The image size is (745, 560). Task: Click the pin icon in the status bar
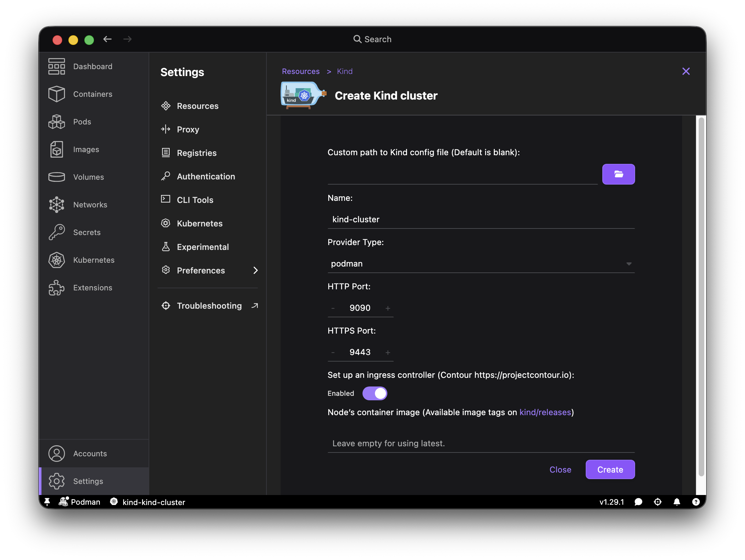tap(47, 502)
